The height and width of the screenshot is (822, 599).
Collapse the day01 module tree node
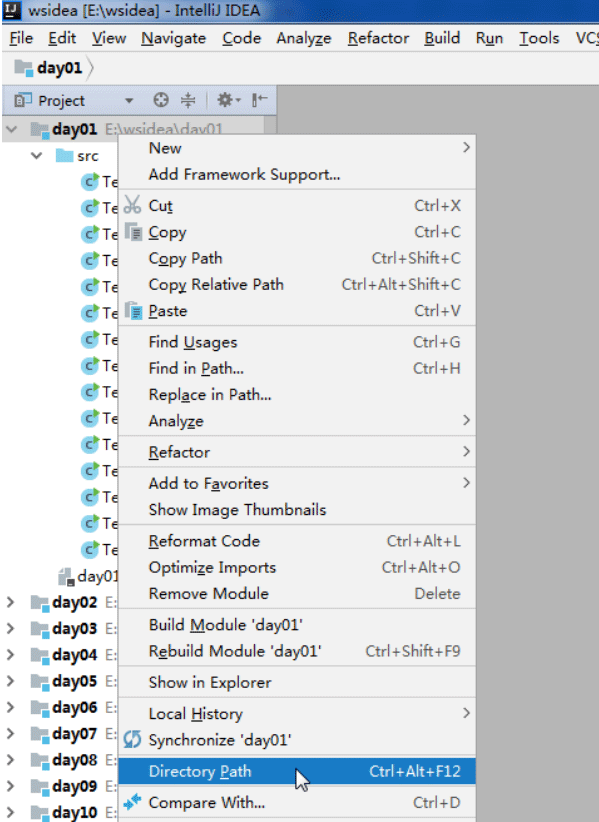(12, 129)
